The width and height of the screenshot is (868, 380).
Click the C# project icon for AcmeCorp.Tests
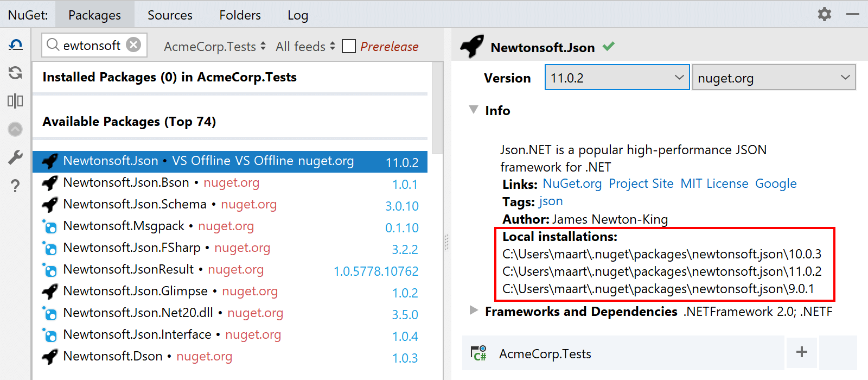478,353
